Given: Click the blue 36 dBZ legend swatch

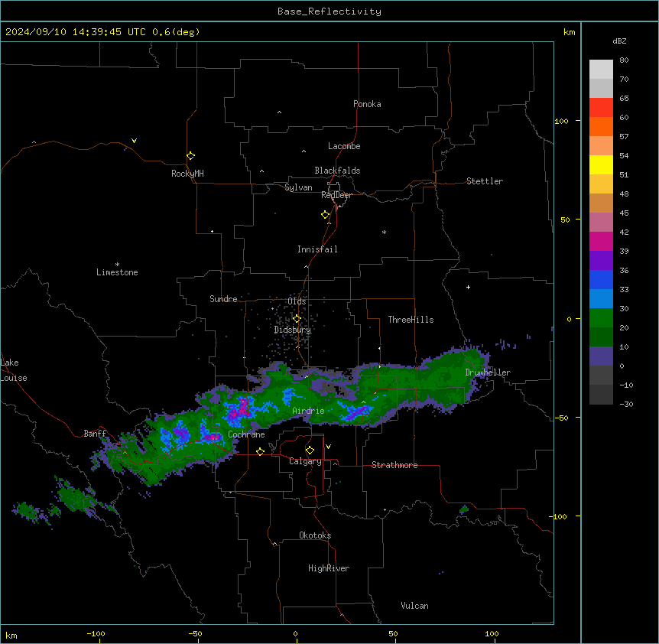Looking at the screenshot, I should (601, 279).
